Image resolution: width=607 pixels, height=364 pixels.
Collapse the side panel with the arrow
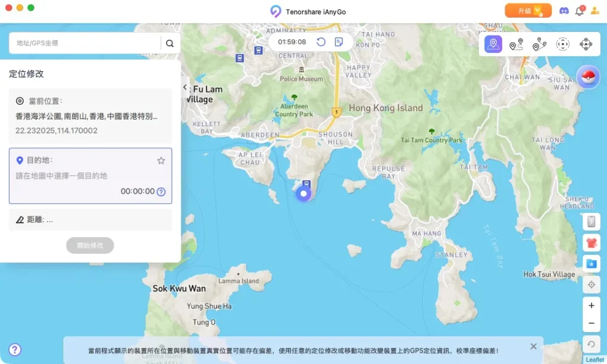click(x=185, y=87)
